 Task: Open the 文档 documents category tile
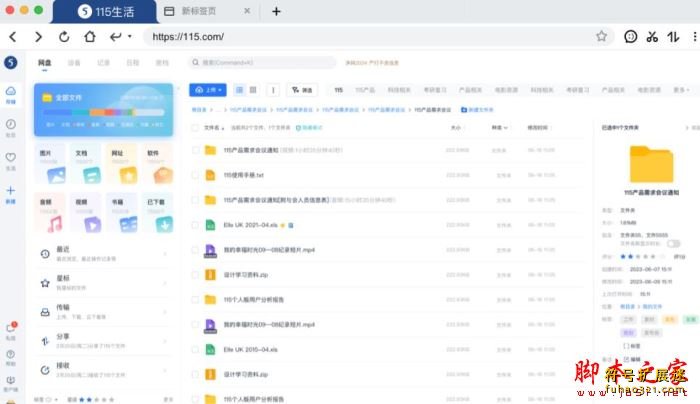coord(86,164)
